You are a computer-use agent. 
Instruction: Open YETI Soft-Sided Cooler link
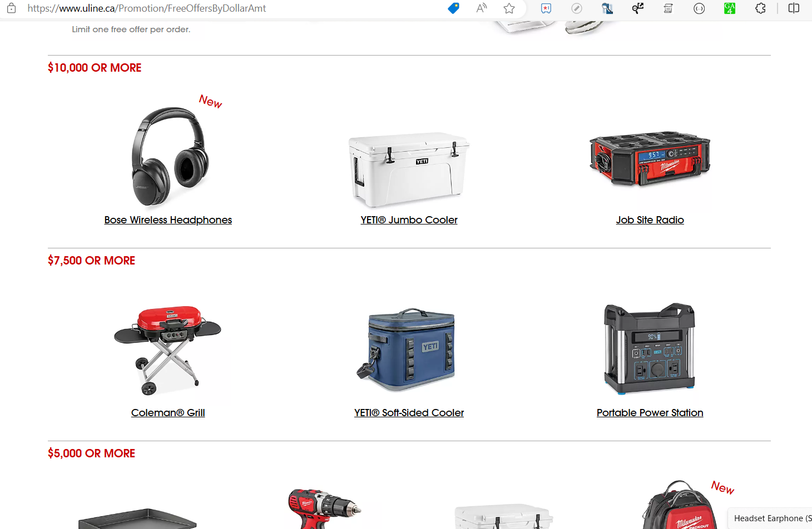point(409,413)
